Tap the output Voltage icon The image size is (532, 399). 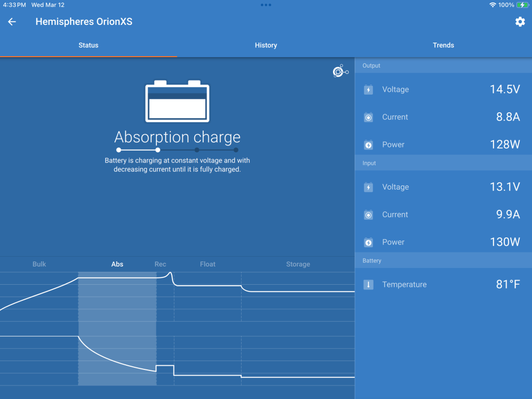(368, 90)
